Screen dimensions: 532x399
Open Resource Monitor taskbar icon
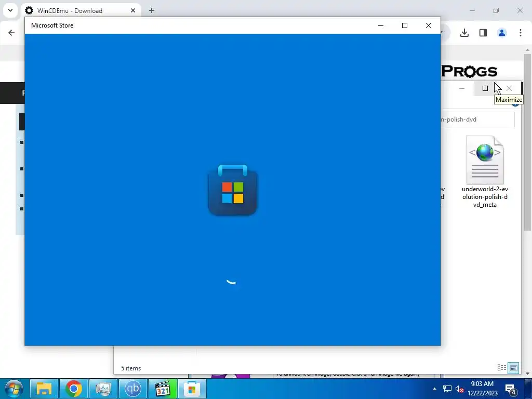103,389
